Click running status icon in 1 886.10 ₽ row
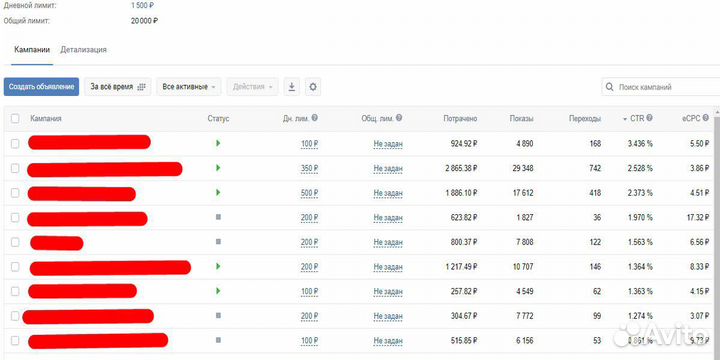Image resolution: width=720 pixels, height=360 pixels. click(x=218, y=192)
